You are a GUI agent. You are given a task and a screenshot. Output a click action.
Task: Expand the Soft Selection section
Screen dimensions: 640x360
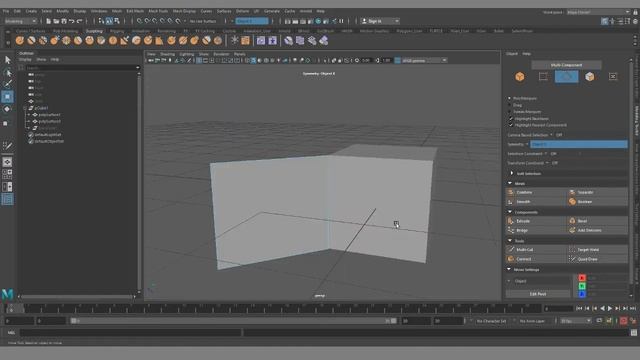pos(512,173)
